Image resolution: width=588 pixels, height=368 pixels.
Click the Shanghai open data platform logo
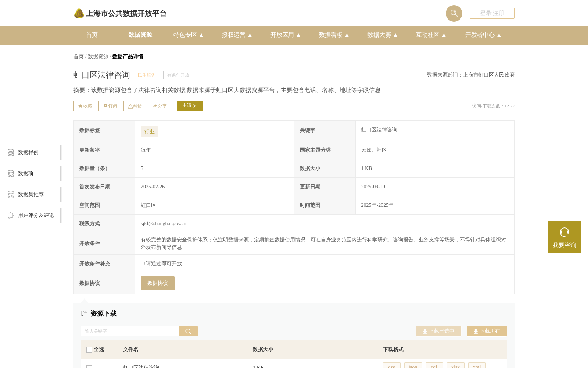pos(120,13)
